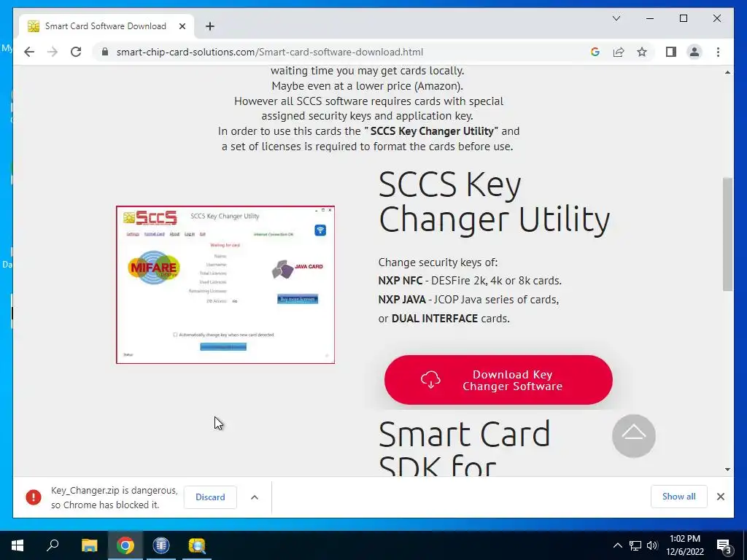The image size is (747, 560).
Task: Click the scrollbar up arrow
Action: pos(727,72)
